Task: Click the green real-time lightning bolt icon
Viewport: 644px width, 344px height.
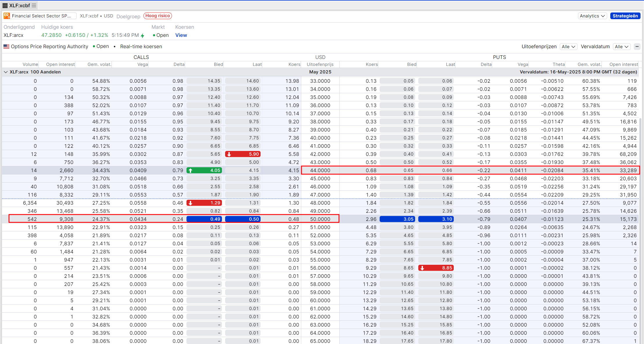Action: [x=143, y=35]
